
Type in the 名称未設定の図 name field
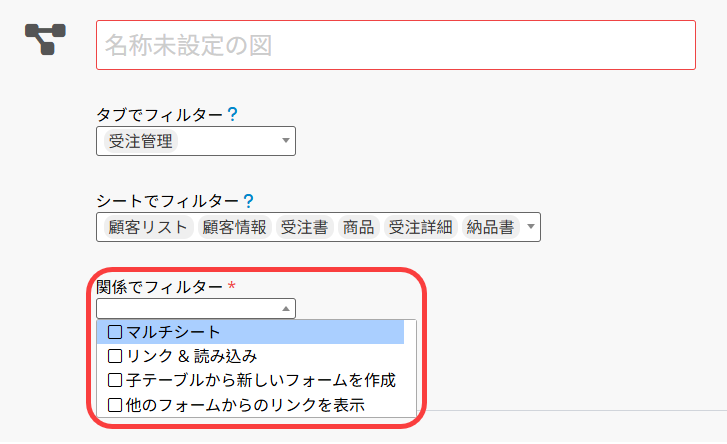[x=395, y=45]
